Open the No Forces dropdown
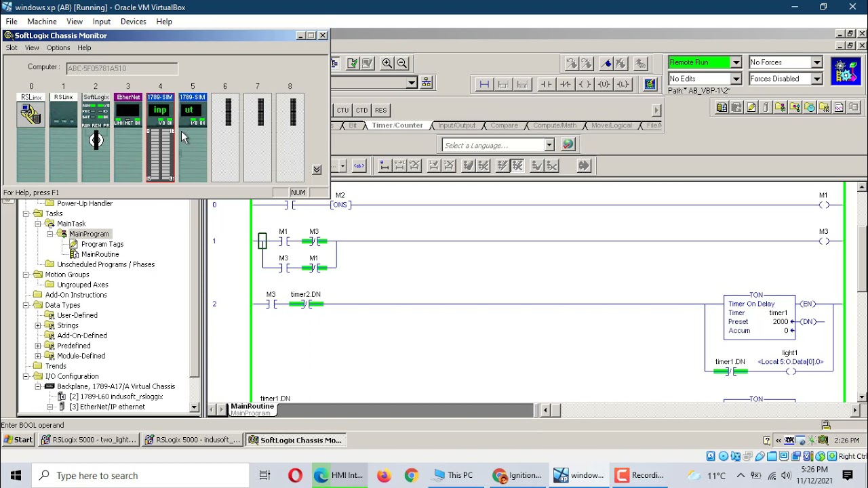The image size is (868, 488). click(816, 63)
